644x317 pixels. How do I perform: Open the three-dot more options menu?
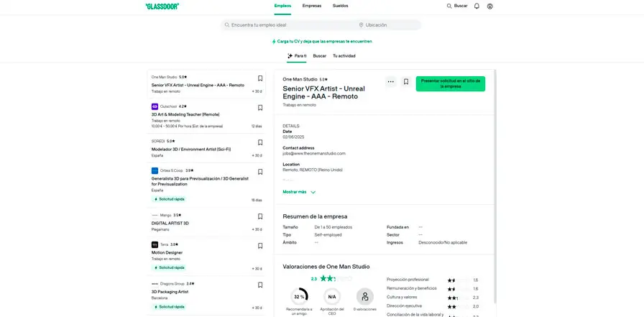(x=390, y=82)
